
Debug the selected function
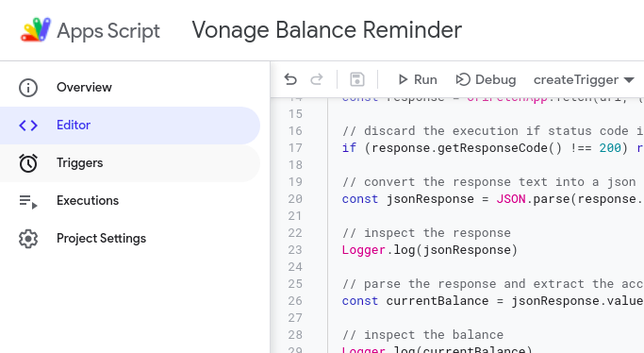[486, 79]
